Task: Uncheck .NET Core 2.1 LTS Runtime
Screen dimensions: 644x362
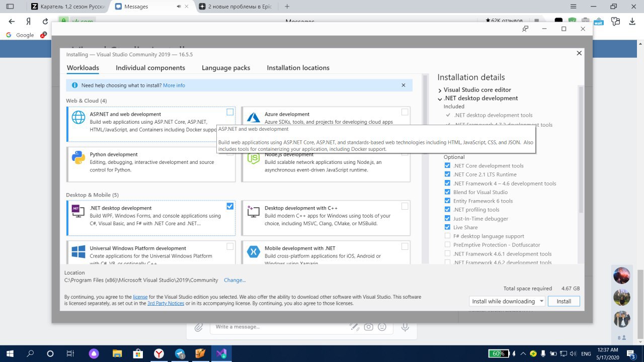Action: click(447, 174)
